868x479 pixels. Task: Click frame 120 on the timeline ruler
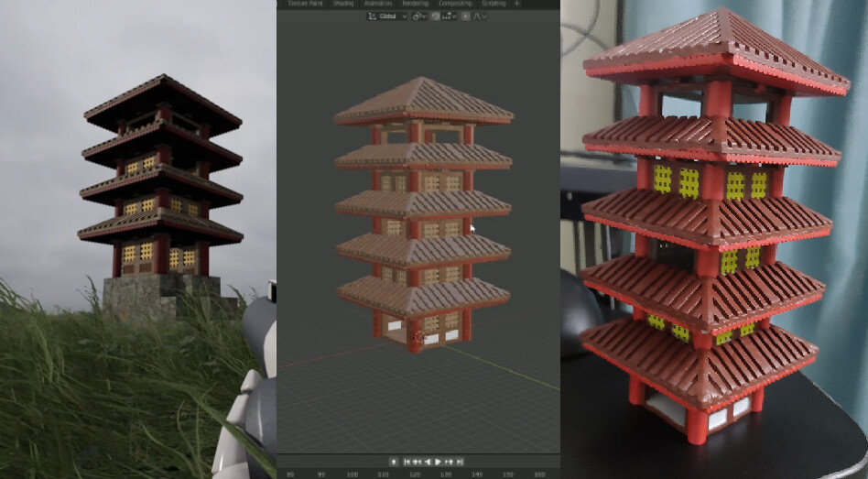(414, 474)
